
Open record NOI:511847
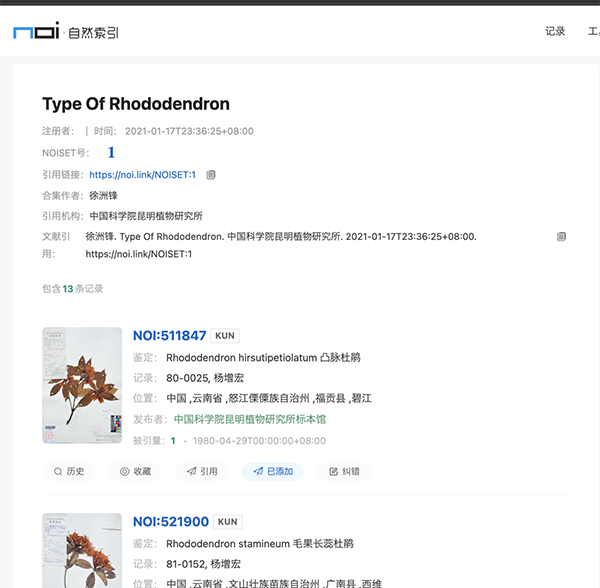(169, 336)
